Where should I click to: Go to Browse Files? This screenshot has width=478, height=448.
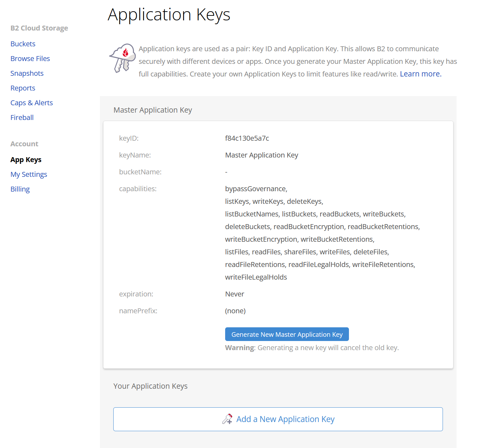pos(30,59)
